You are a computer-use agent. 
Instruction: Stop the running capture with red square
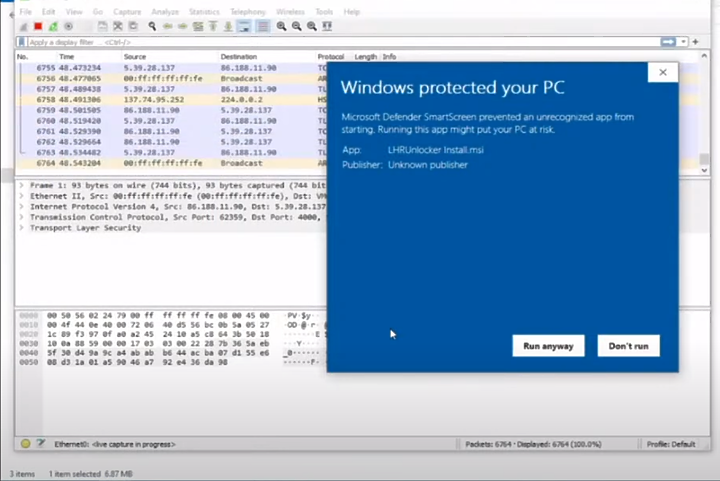(x=38, y=26)
